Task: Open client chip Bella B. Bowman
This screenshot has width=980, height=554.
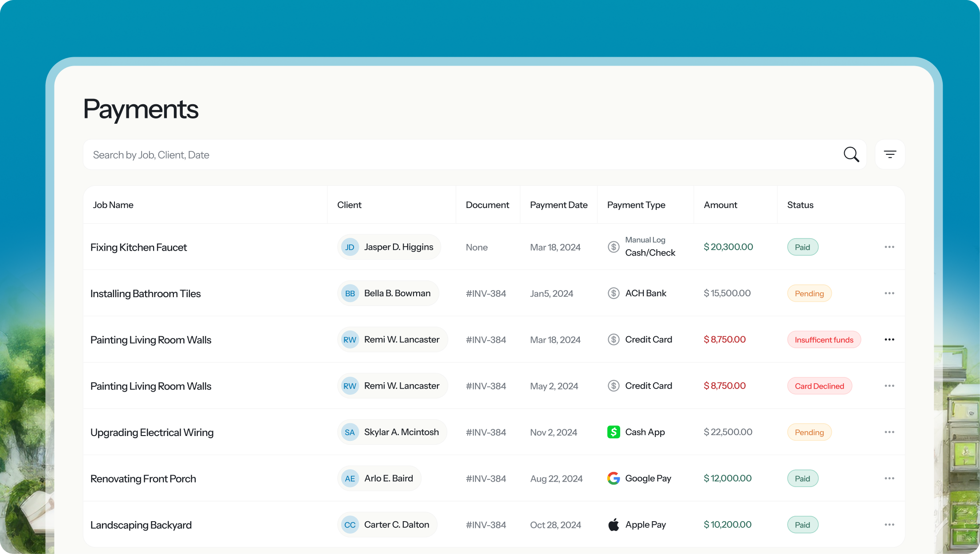Action: click(388, 293)
